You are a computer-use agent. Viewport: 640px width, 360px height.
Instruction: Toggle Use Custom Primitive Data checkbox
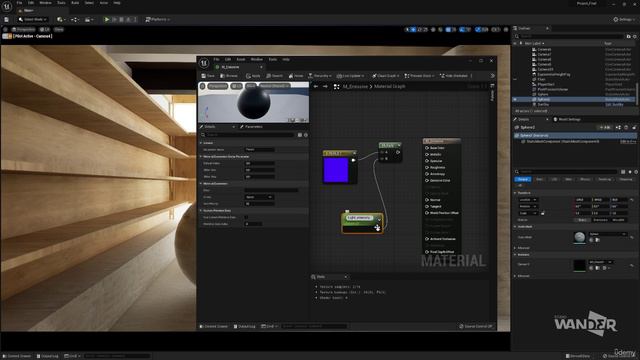pos(246,217)
